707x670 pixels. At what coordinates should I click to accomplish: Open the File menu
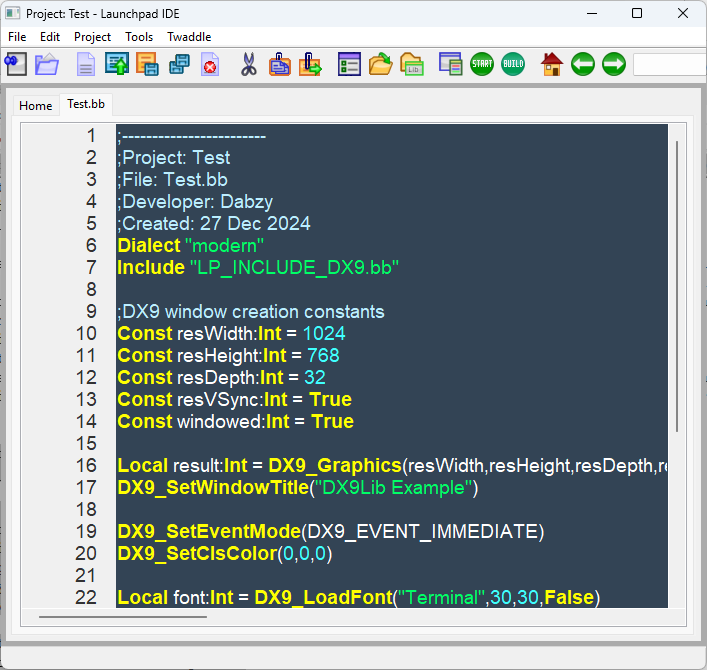pos(17,37)
